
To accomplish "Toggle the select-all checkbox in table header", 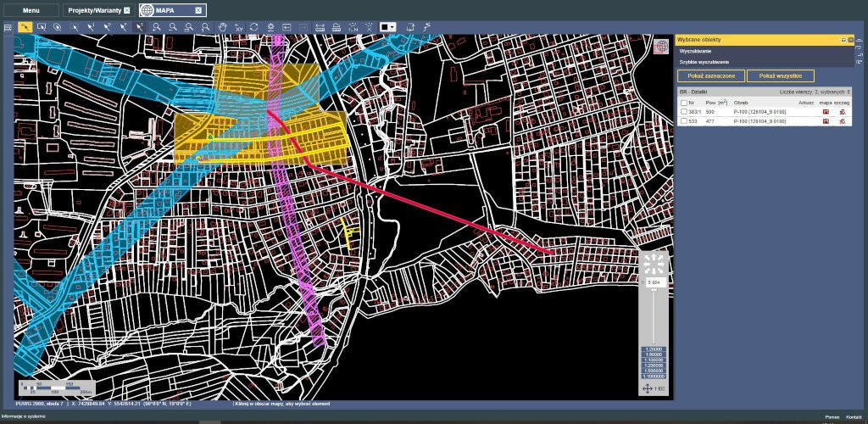I will [x=684, y=103].
